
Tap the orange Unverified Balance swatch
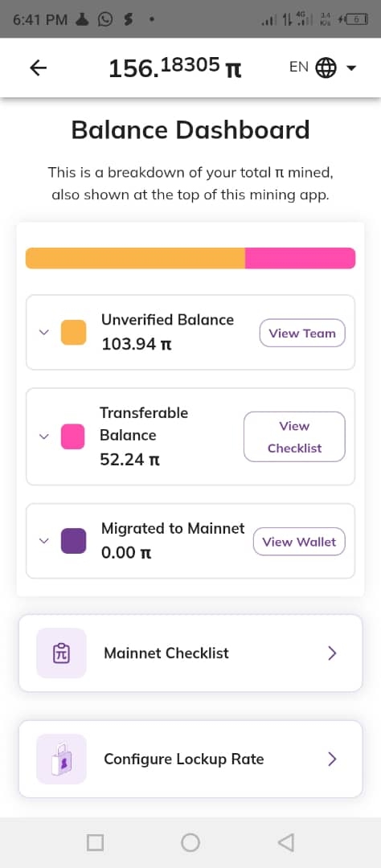point(73,332)
